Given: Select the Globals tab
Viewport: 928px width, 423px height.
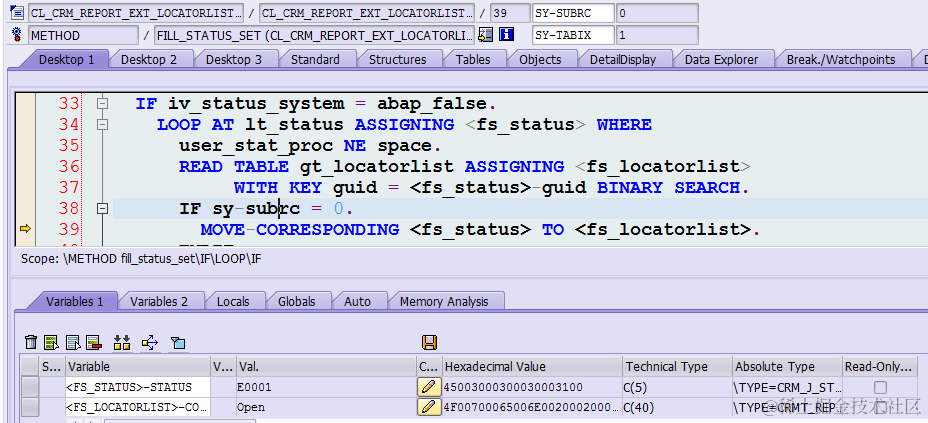Looking at the screenshot, I should pos(297,301).
